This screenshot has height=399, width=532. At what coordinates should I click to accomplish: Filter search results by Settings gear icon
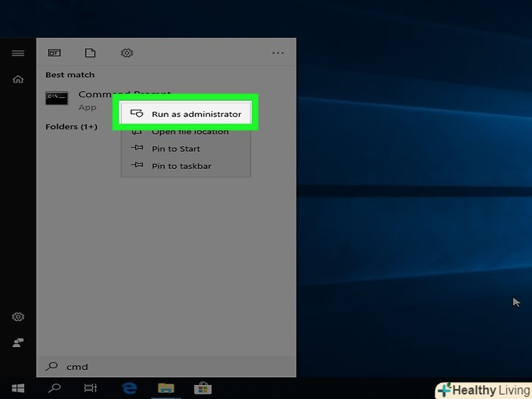pyautogui.click(x=126, y=53)
